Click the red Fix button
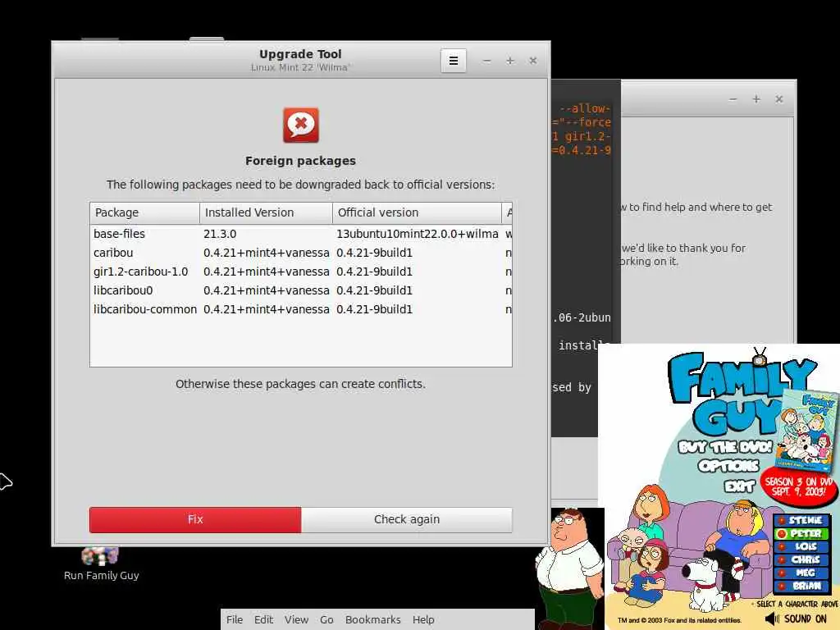Image resolution: width=840 pixels, height=630 pixels. 195,519
